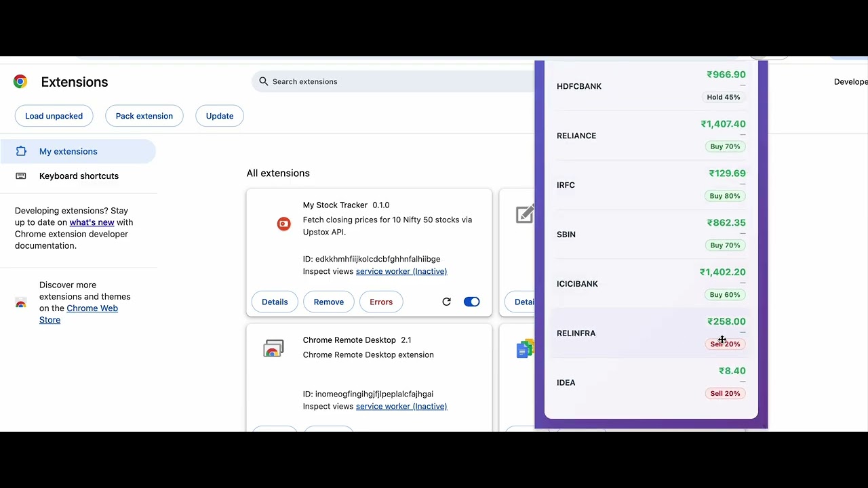Open My extensions section
The image size is (868, 488).
78,151
